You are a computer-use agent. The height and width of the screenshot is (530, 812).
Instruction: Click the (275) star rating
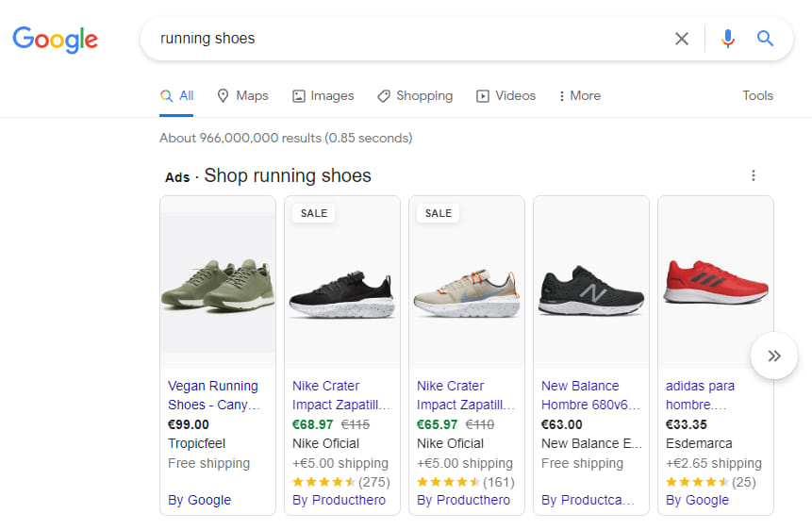click(x=340, y=482)
